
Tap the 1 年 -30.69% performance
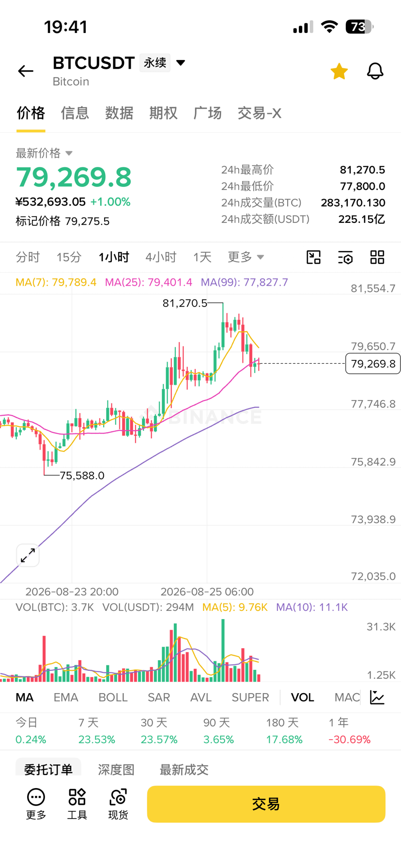[350, 731]
